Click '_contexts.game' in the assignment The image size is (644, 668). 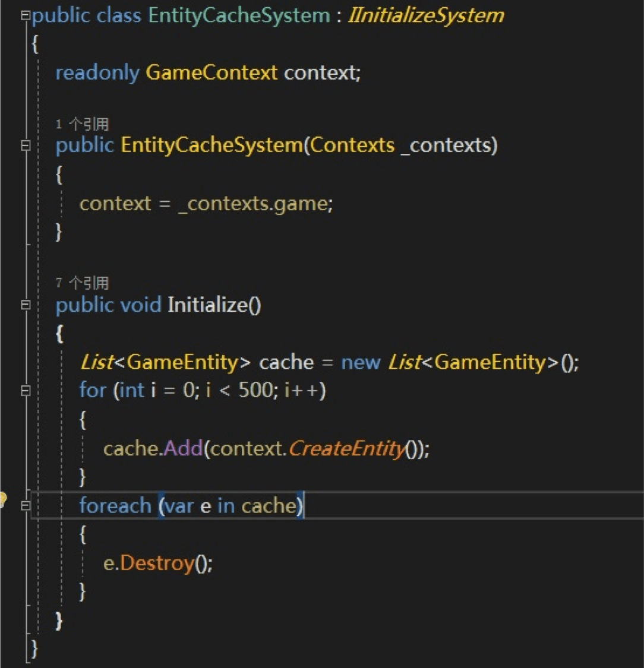(252, 204)
